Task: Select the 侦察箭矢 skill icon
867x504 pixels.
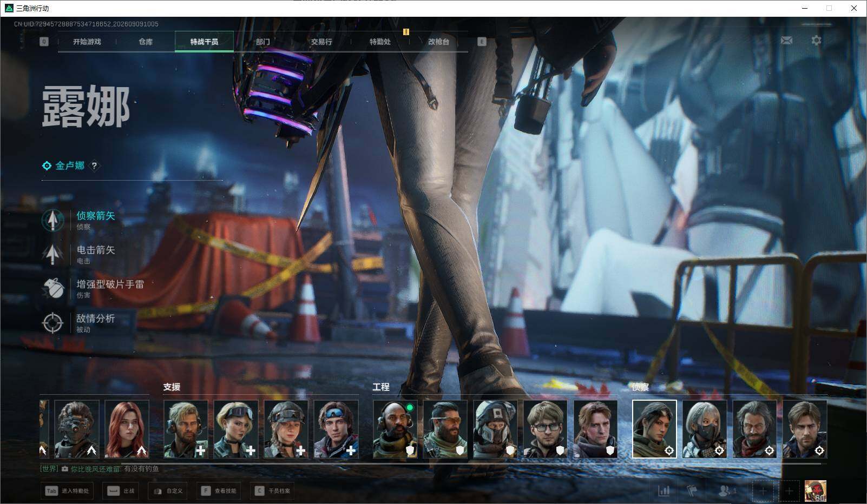Action: (x=52, y=220)
